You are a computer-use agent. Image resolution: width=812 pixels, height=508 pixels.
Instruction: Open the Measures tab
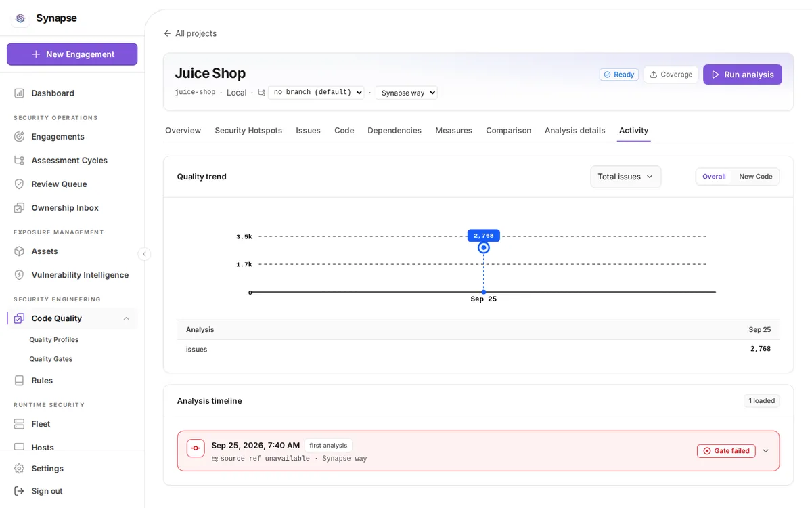(x=453, y=130)
